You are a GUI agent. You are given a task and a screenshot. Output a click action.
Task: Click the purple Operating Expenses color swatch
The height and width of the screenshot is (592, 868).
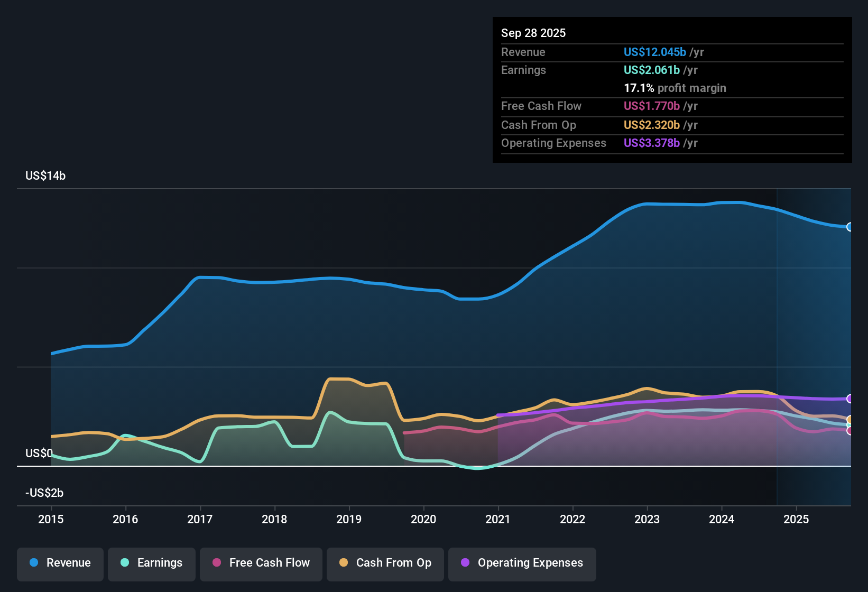coord(464,563)
